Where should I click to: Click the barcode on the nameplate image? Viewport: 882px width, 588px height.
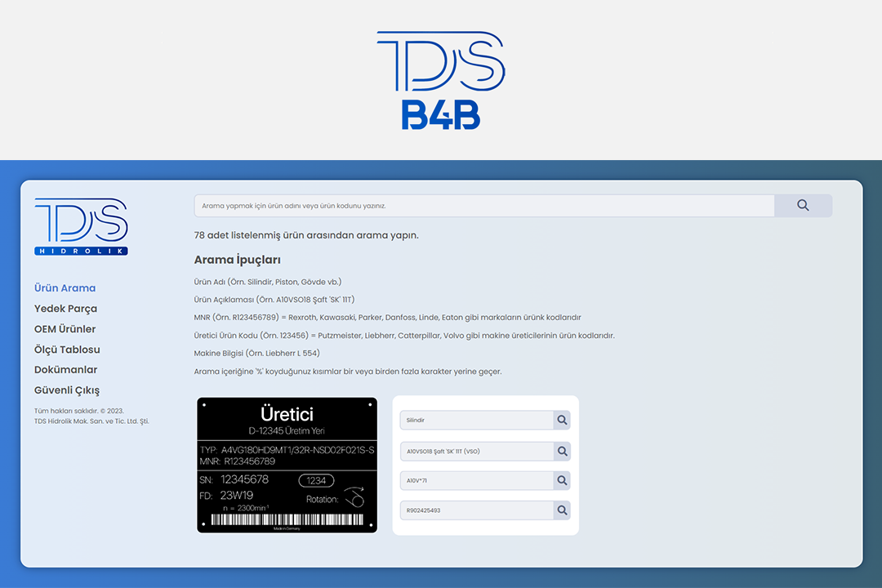pos(287,519)
